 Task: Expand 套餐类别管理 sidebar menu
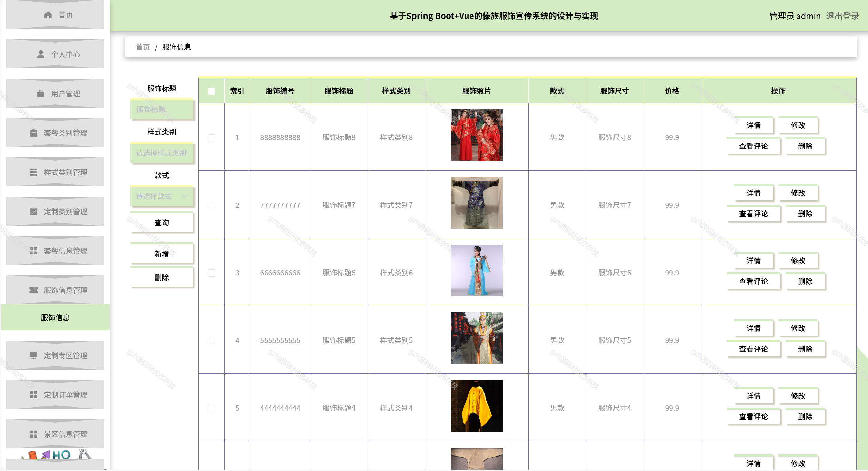55,133
